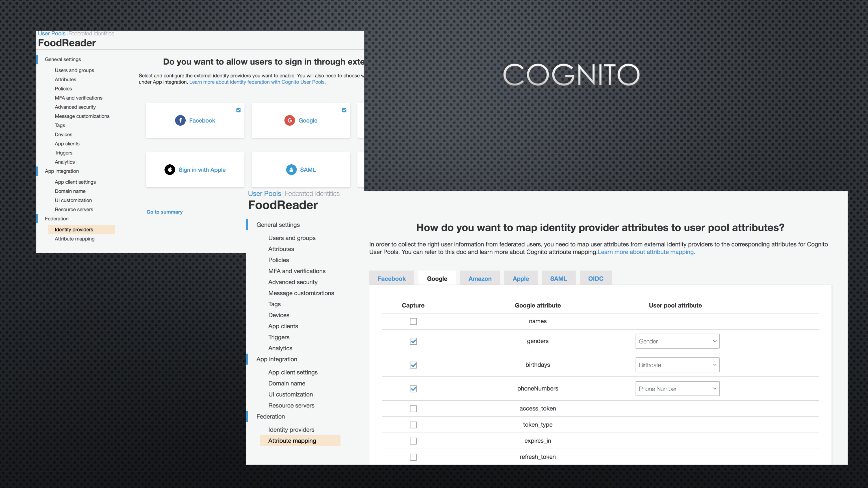This screenshot has width=868, height=488.
Task: Open the Gender user pool attribute dropdown
Action: click(x=677, y=341)
